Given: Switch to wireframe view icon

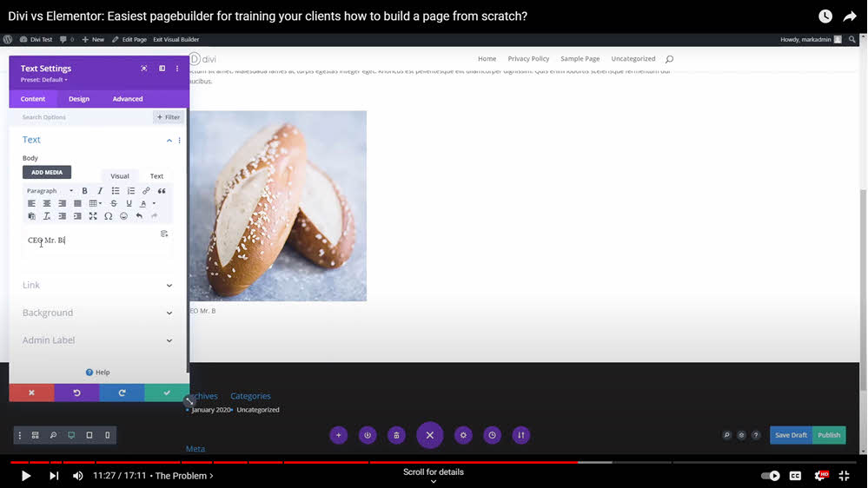Looking at the screenshot, I should (36, 435).
